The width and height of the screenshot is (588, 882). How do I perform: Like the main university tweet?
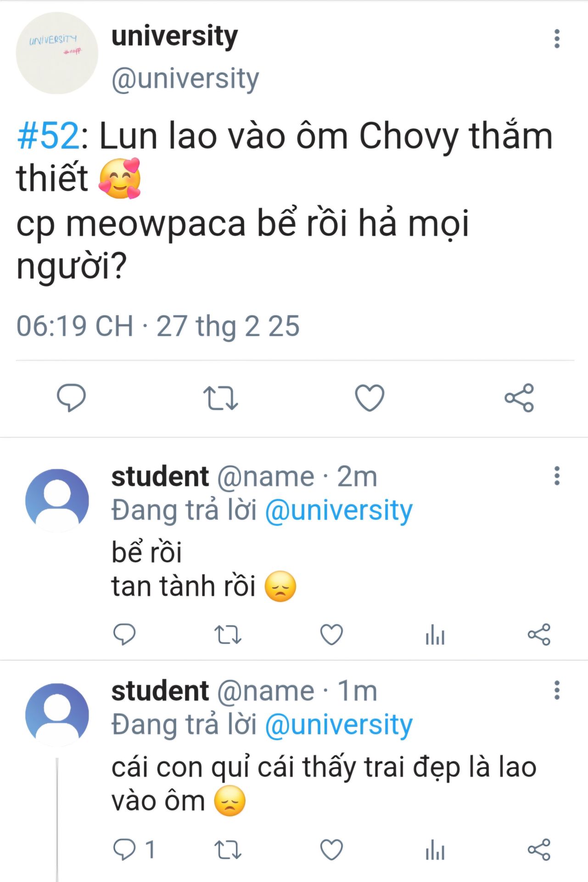pos(370,397)
